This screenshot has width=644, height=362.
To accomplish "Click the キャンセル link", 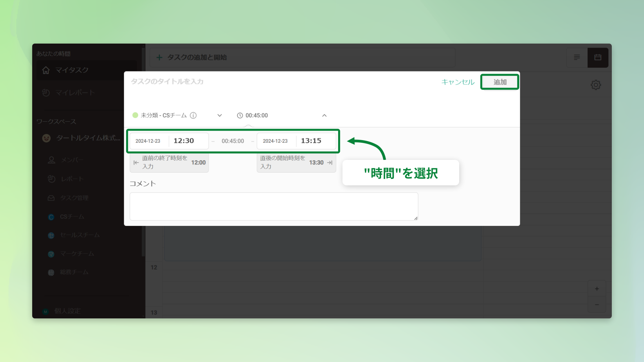I will 458,82.
